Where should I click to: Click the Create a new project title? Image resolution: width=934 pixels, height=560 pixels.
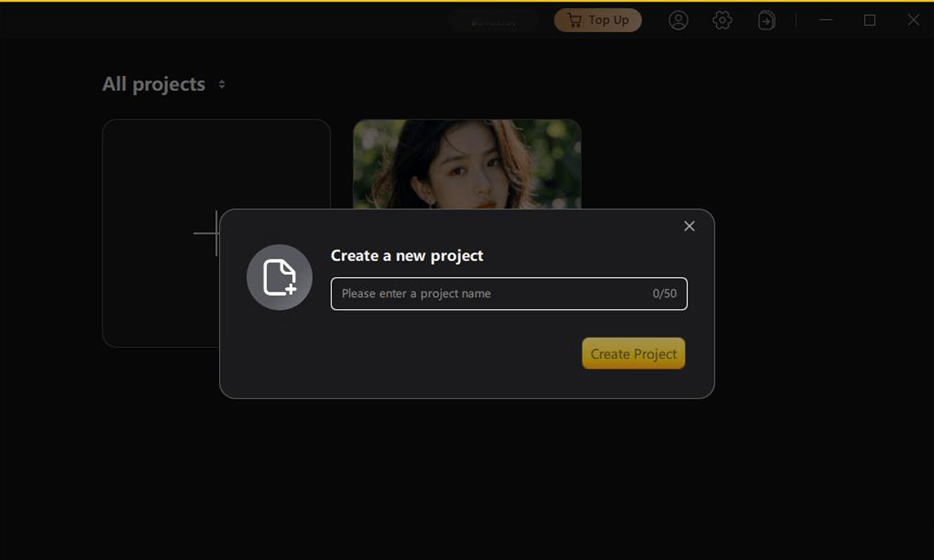click(x=406, y=256)
